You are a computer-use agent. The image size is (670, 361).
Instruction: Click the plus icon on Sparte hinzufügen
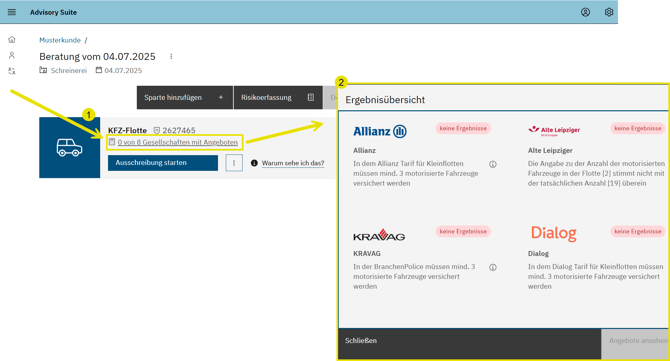[221, 97]
